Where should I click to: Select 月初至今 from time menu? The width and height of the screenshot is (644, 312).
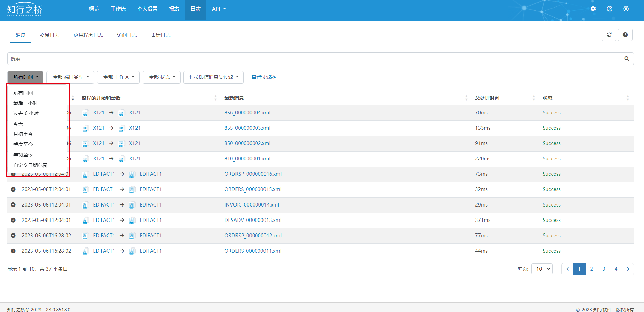click(23, 134)
